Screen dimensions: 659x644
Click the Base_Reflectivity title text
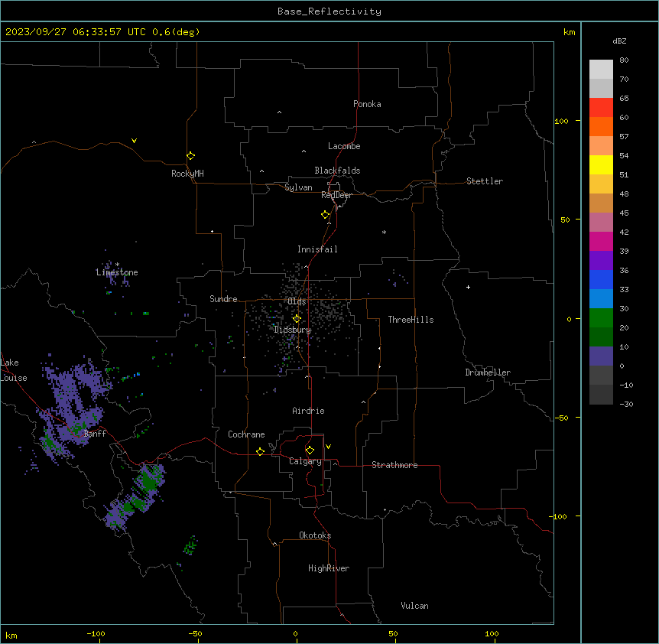(x=329, y=11)
